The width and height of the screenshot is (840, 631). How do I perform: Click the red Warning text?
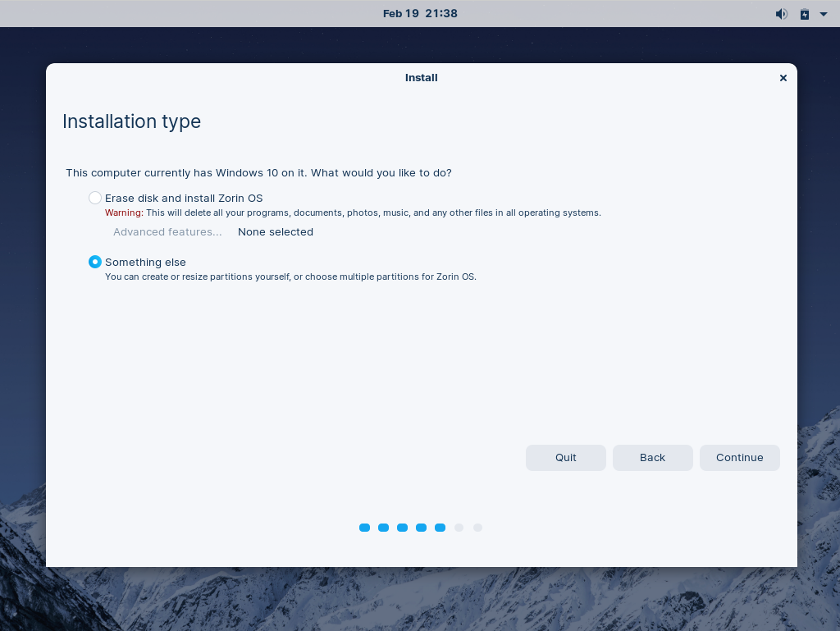point(123,213)
